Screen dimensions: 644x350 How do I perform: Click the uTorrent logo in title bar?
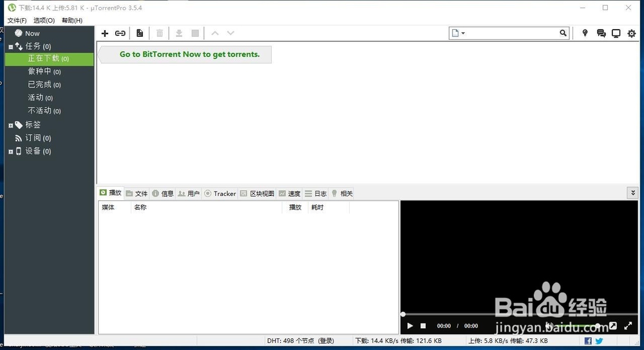(12, 7)
